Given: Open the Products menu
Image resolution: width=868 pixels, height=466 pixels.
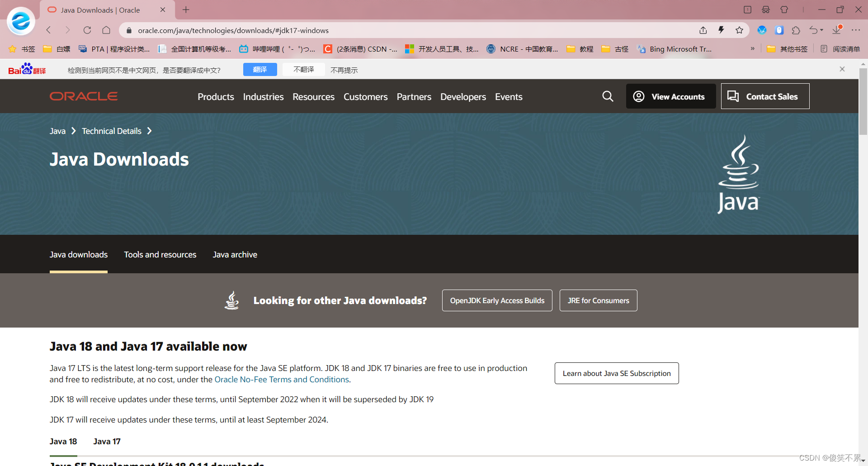Looking at the screenshot, I should [216, 97].
